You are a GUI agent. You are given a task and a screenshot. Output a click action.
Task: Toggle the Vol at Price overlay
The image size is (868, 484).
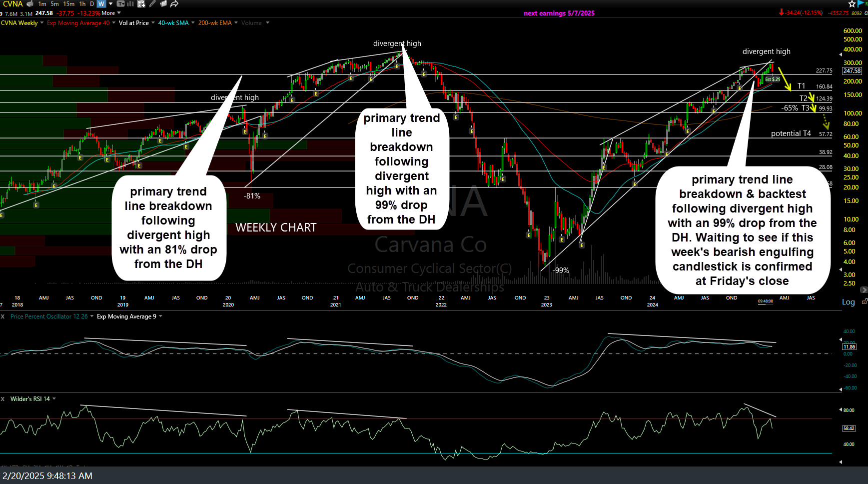134,22
